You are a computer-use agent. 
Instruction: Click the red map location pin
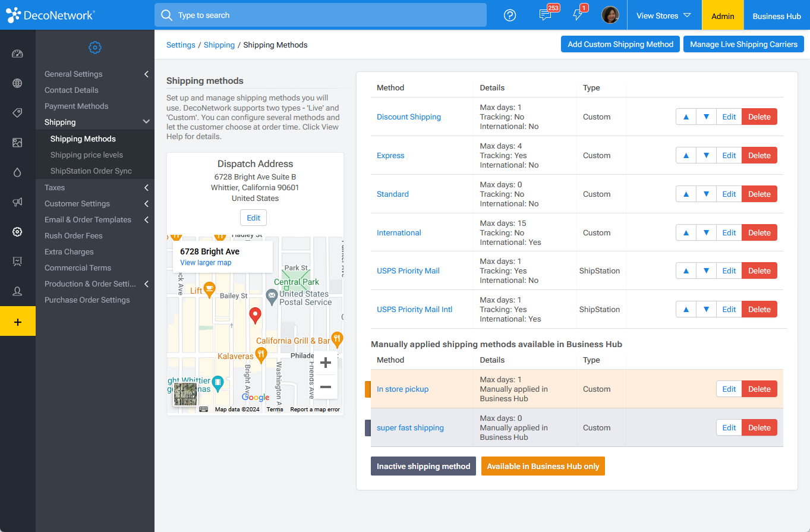(x=255, y=316)
